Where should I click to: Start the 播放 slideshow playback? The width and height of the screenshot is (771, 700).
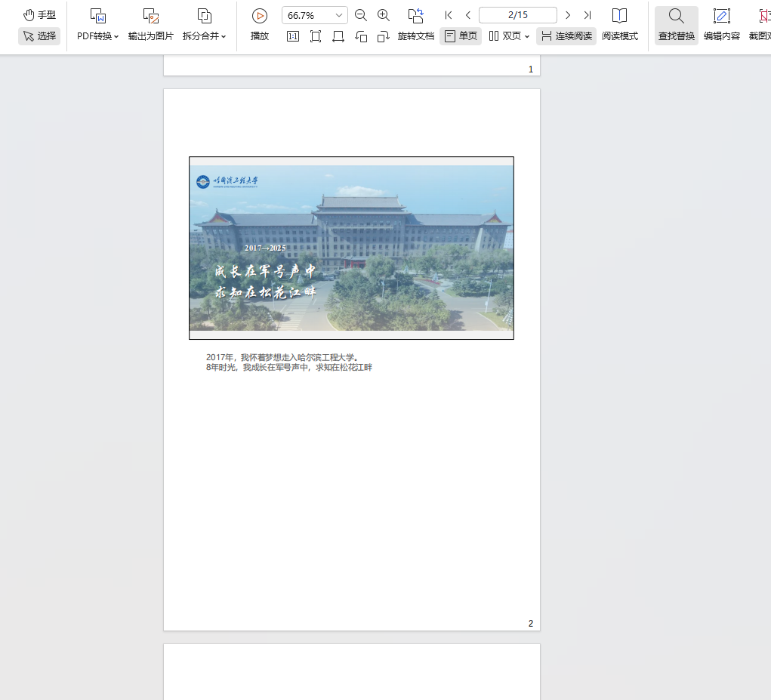point(260,25)
